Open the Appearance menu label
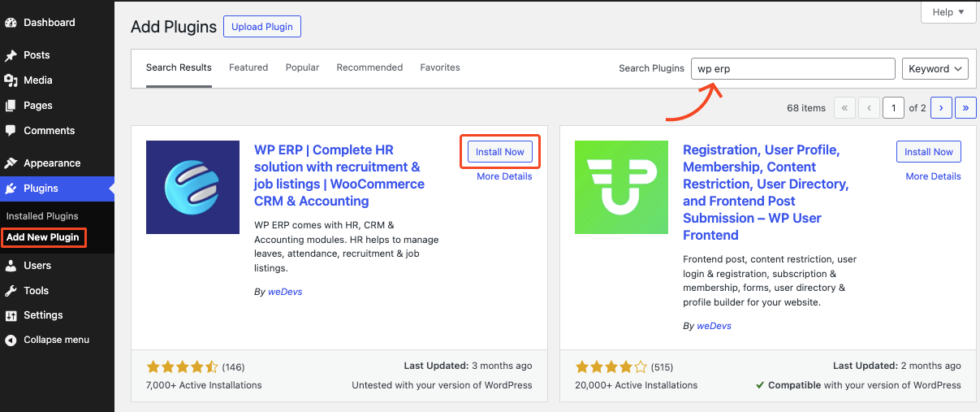The image size is (980, 412). point(52,163)
